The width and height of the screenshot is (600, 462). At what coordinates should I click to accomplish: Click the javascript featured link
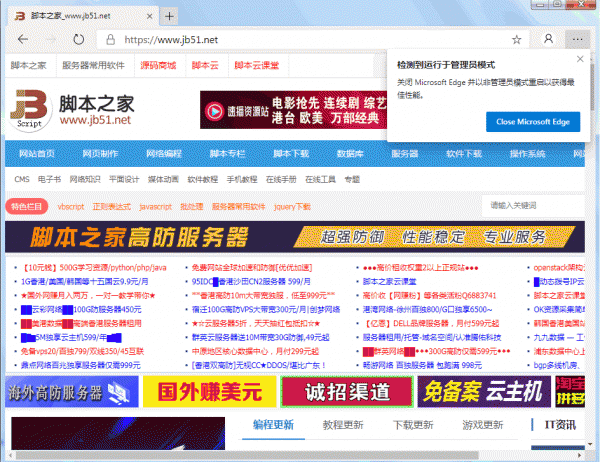(x=155, y=207)
